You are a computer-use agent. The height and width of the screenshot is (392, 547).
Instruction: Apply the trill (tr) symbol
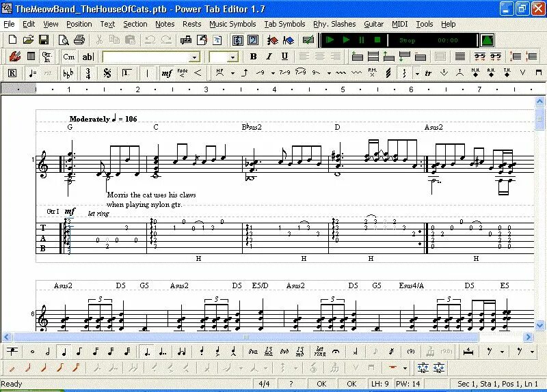pyautogui.click(x=428, y=73)
